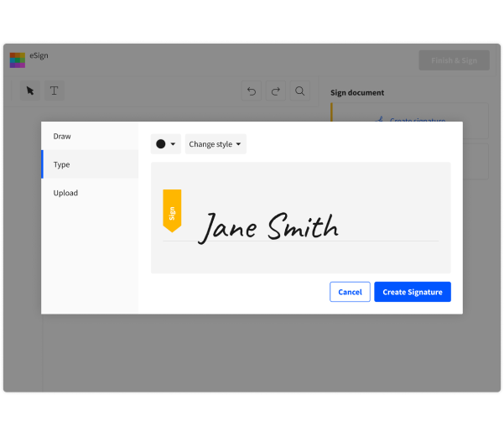Click the magnifier search icon
Image resolution: width=504 pixels, height=436 pixels.
point(299,91)
